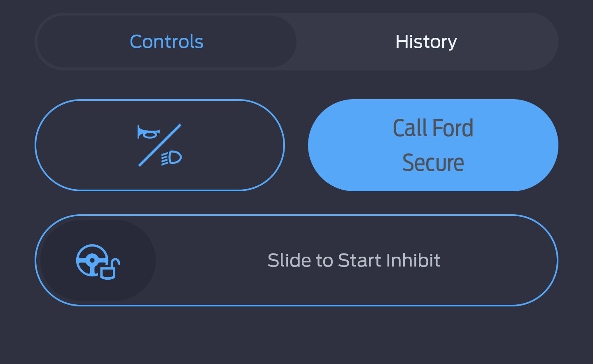Click the headlight beam icon
Image resolution: width=593 pixels, height=364 pixels.
[172, 158]
